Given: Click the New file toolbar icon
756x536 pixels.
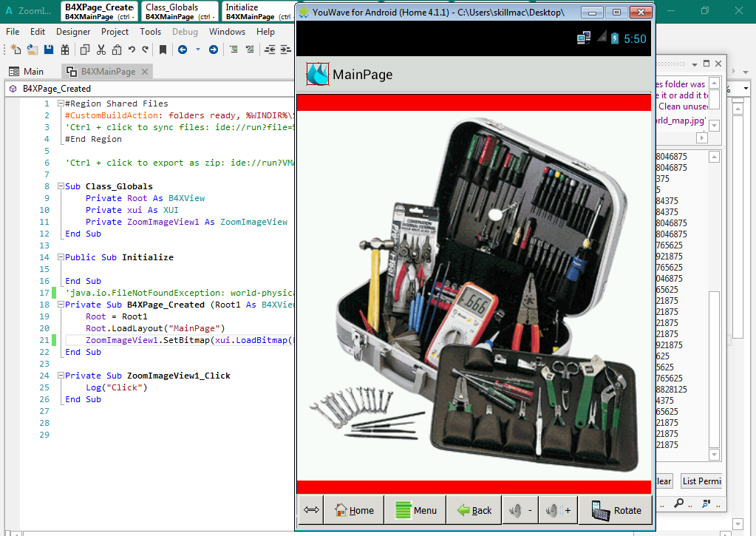Looking at the screenshot, I should (16, 50).
